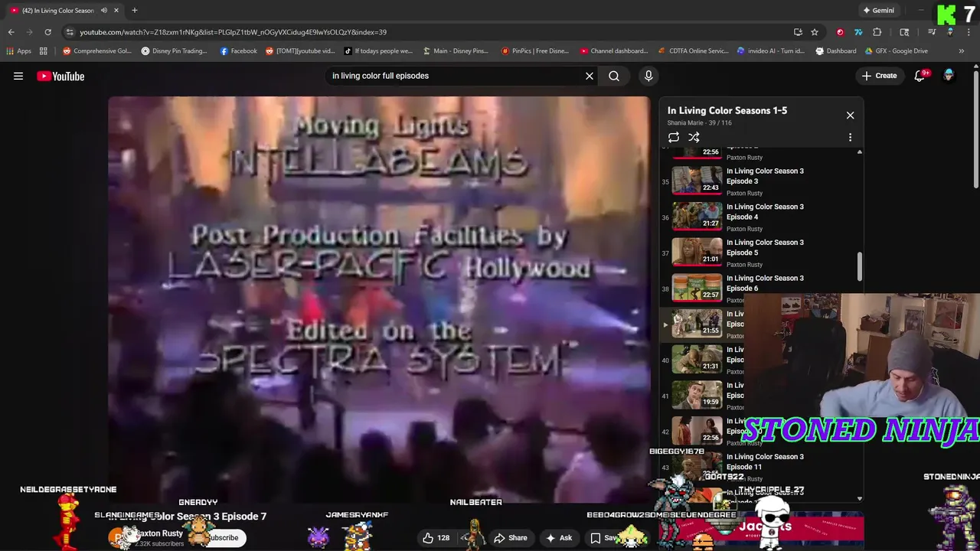Open the GFX - Google Drive bookmark
This screenshot has width=980, height=551.
click(x=896, y=51)
